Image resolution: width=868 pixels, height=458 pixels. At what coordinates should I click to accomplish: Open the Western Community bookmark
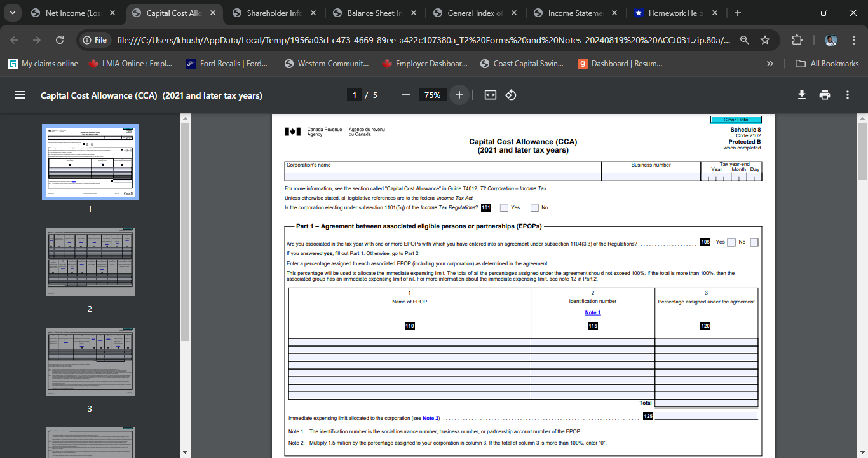tap(327, 64)
